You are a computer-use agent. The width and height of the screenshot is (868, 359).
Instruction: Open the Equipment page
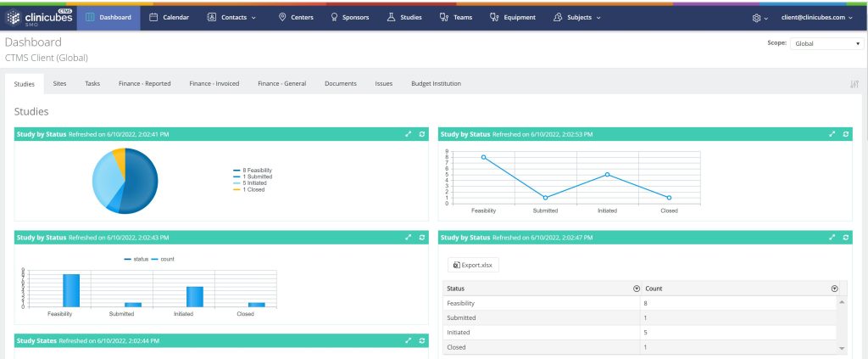pos(513,17)
